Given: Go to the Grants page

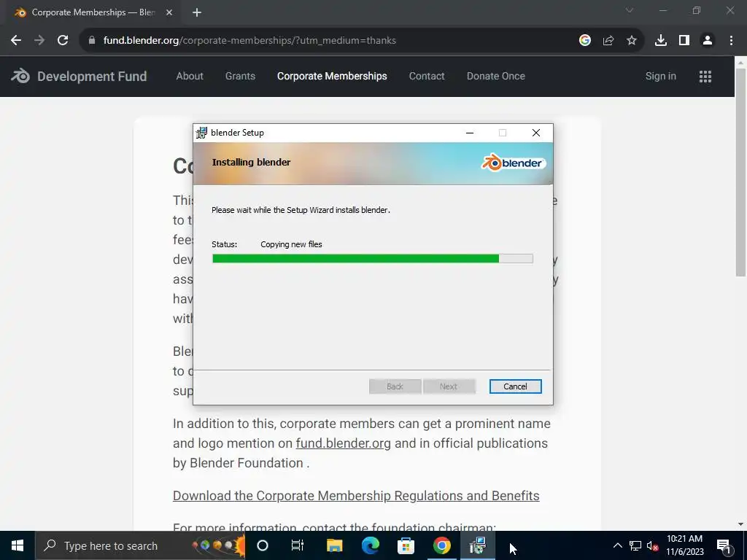Looking at the screenshot, I should pyautogui.click(x=240, y=76).
